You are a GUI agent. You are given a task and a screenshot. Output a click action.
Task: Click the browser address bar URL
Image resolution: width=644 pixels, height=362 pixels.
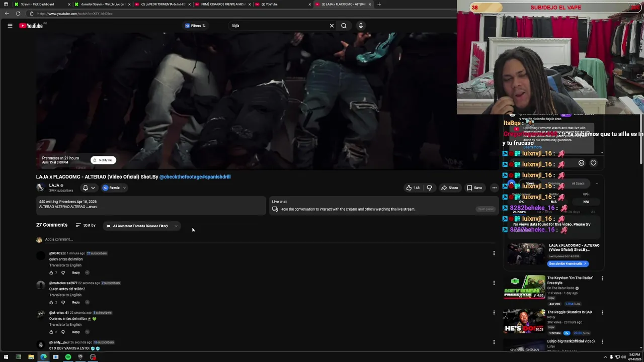(74, 14)
